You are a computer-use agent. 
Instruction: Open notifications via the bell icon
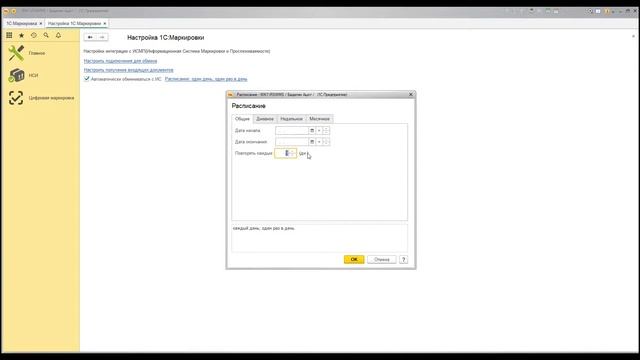click(x=58, y=36)
